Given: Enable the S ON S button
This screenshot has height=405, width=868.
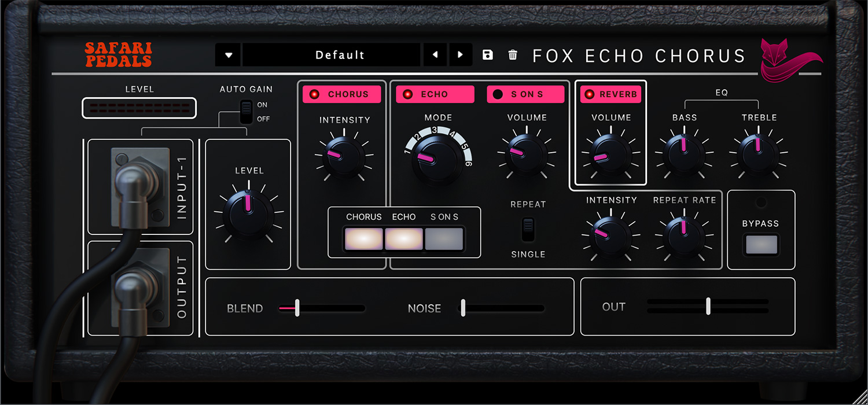Looking at the screenshot, I should 525,94.
